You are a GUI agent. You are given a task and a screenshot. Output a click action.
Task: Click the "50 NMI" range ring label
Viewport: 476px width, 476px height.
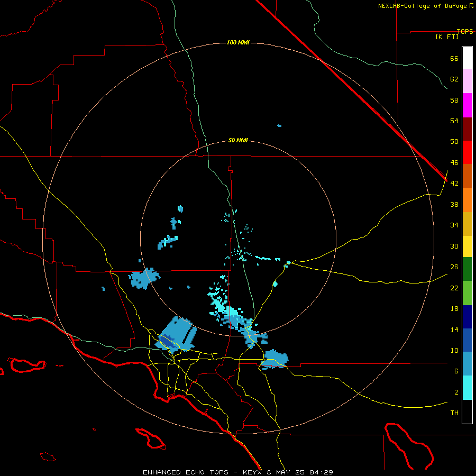[x=238, y=140]
